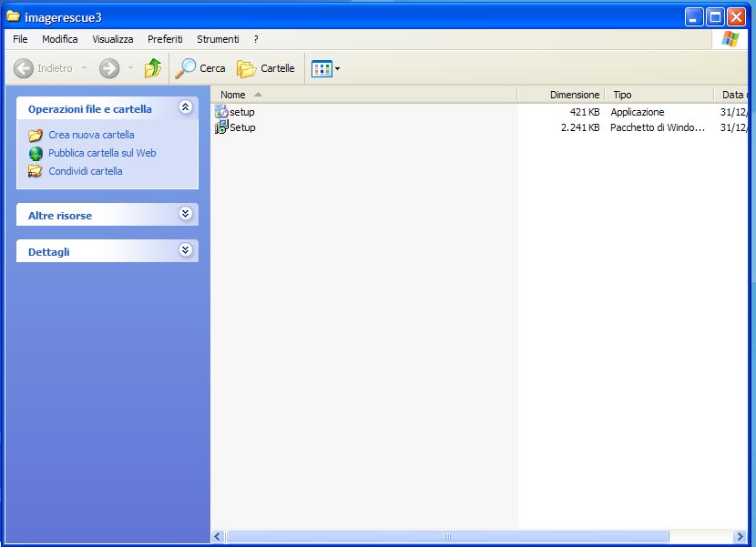
Task: Click the 2.241 KB size cell
Action: pyautogui.click(x=580, y=127)
